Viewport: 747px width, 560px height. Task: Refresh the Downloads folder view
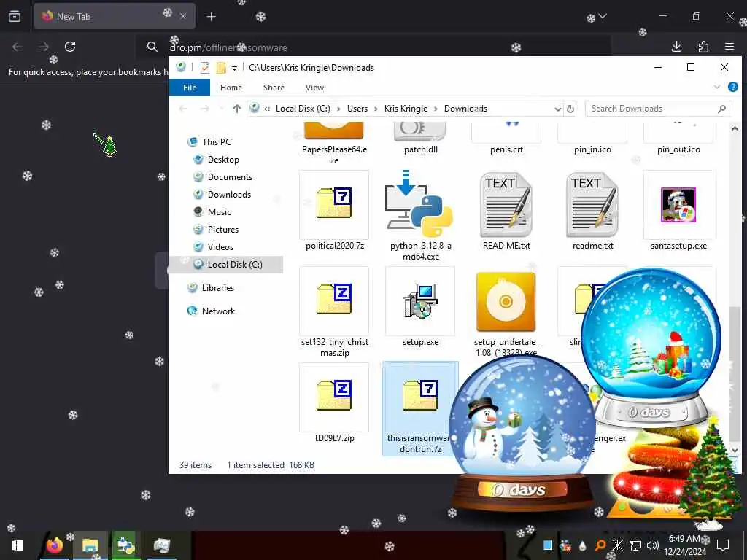[x=570, y=109]
